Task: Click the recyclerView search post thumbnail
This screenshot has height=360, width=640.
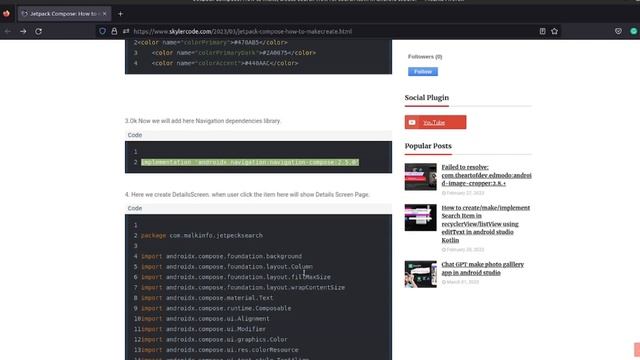Action: click(420, 218)
